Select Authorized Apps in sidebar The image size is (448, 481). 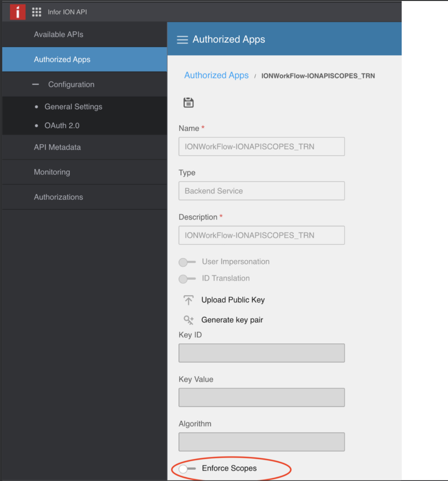click(62, 59)
